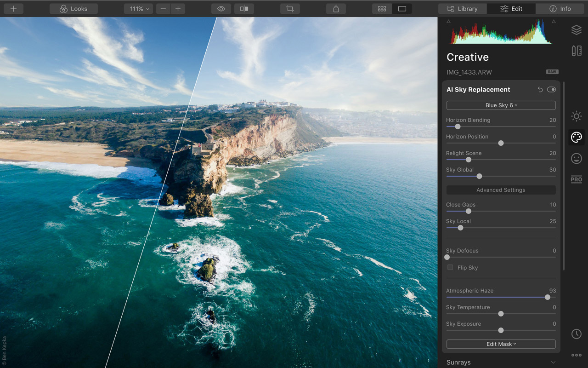The image size is (588, 368).
Task: Switch to the Info tab
Action: pos(560,8)
